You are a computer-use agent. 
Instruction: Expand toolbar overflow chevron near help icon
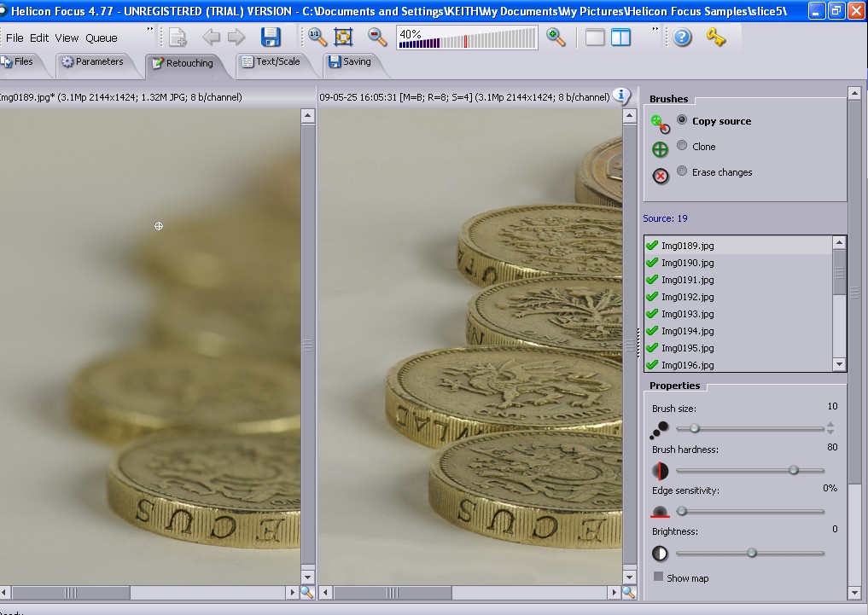pos(655,29)
